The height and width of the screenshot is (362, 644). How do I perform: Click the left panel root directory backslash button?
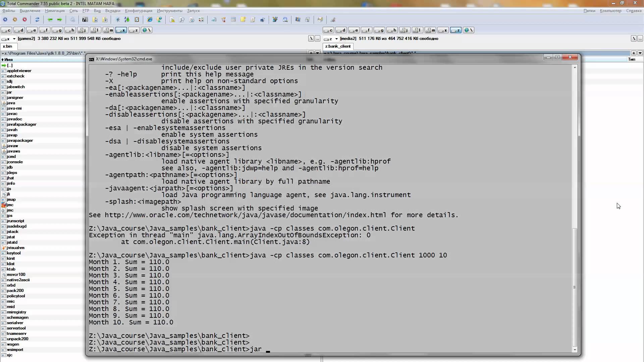311,39
